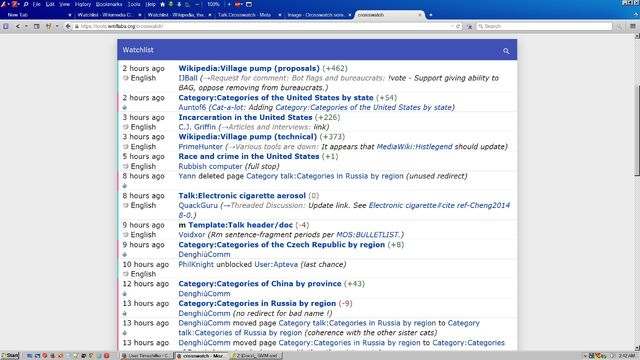Click the 100% zoom level indicator

[213, 4]
